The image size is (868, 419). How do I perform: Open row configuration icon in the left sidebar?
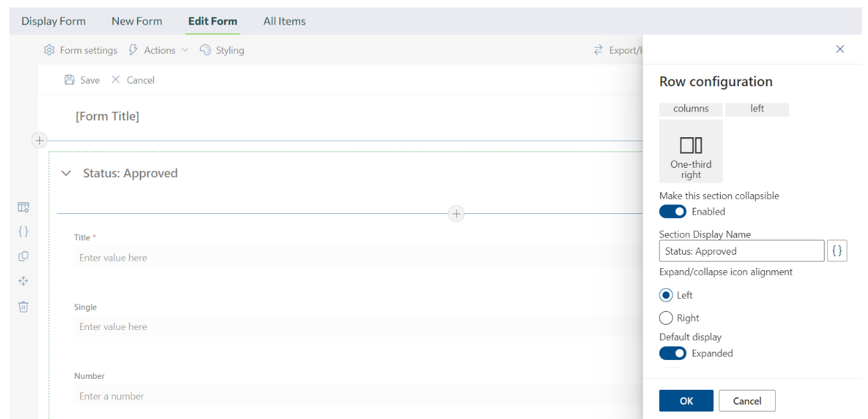(x=23, y=208)
